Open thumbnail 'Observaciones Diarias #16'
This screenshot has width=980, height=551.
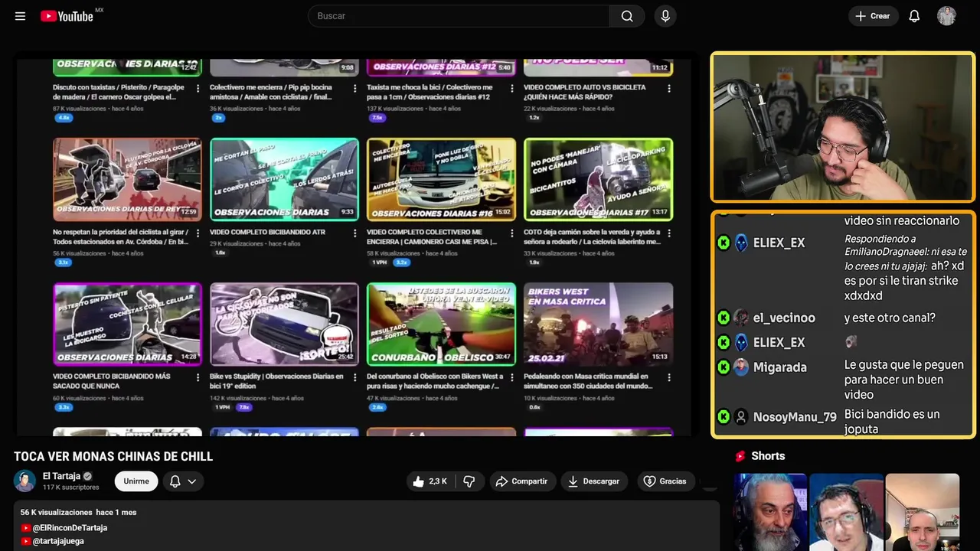(x=441, y=180)
